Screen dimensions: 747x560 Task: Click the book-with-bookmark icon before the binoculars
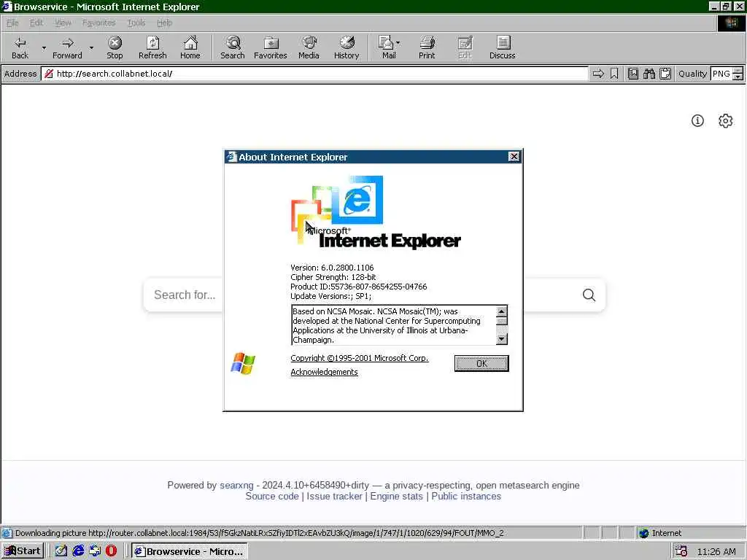(633, 74)
